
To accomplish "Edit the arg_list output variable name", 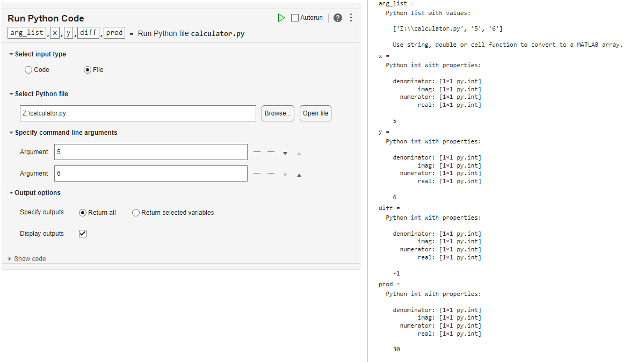I will click(27, 33).
